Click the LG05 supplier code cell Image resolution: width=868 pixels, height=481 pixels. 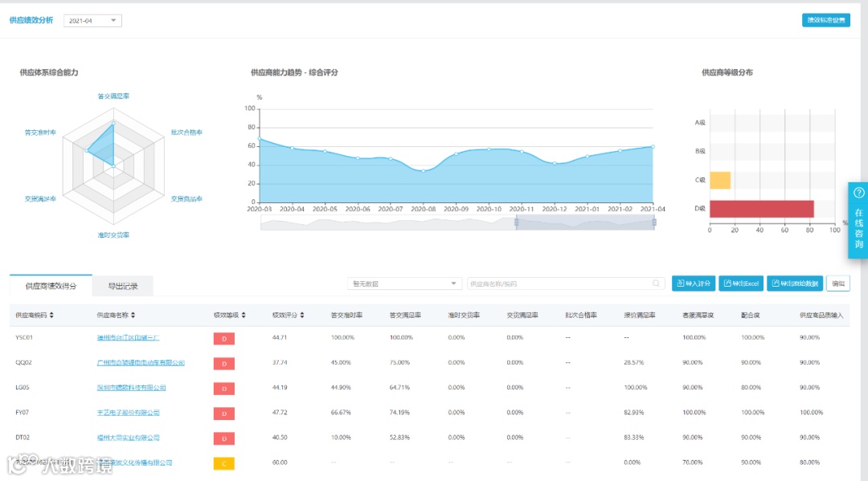[x=23, y=388]
